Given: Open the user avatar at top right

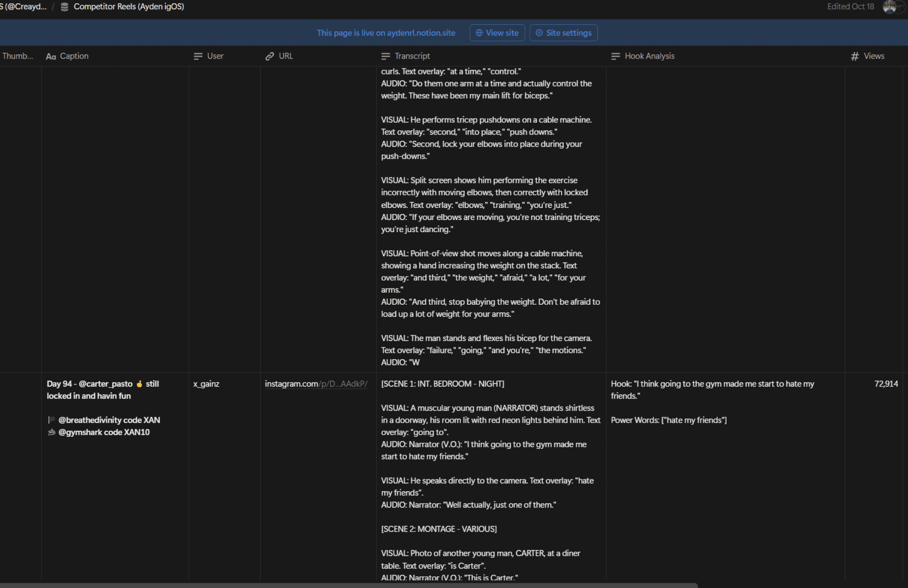Looking at the screenshot, I should (x=889, y=7).
